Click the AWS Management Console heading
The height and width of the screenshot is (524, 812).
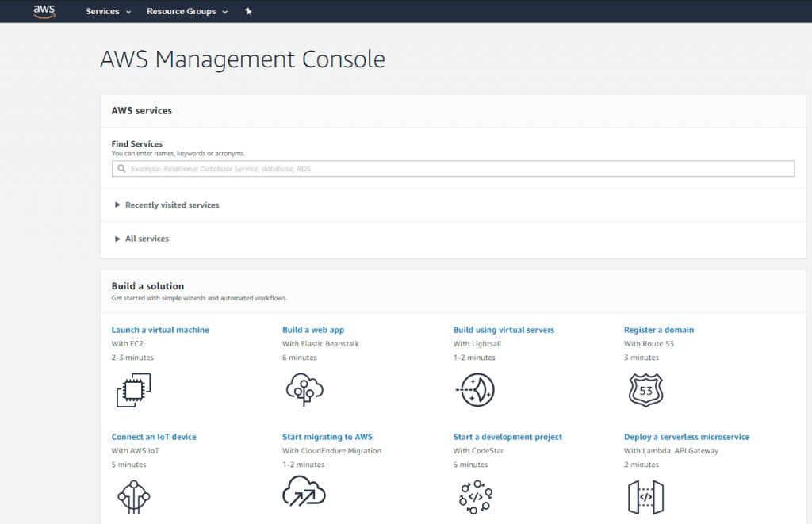point(243,59)
